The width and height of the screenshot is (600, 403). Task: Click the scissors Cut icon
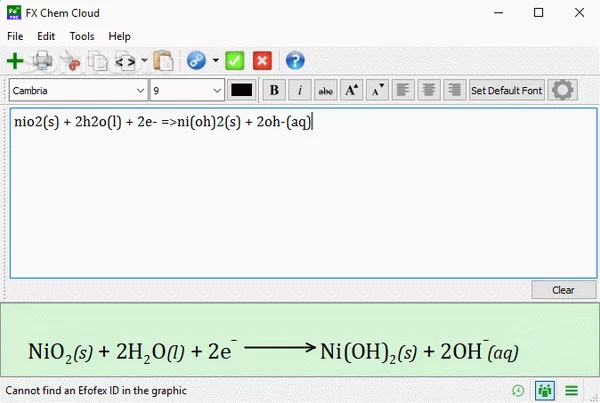click(70, 61)
